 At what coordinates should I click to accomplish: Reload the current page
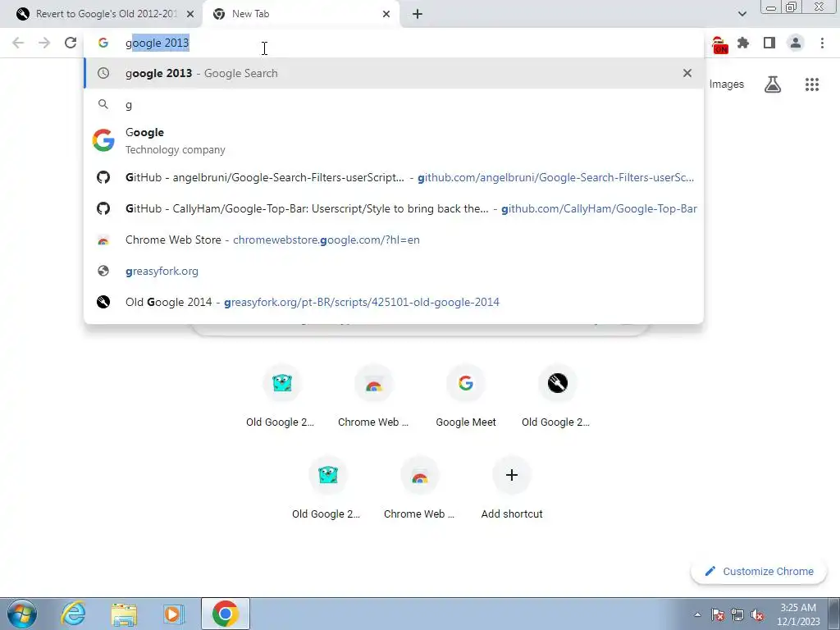(x=71, y=43)
